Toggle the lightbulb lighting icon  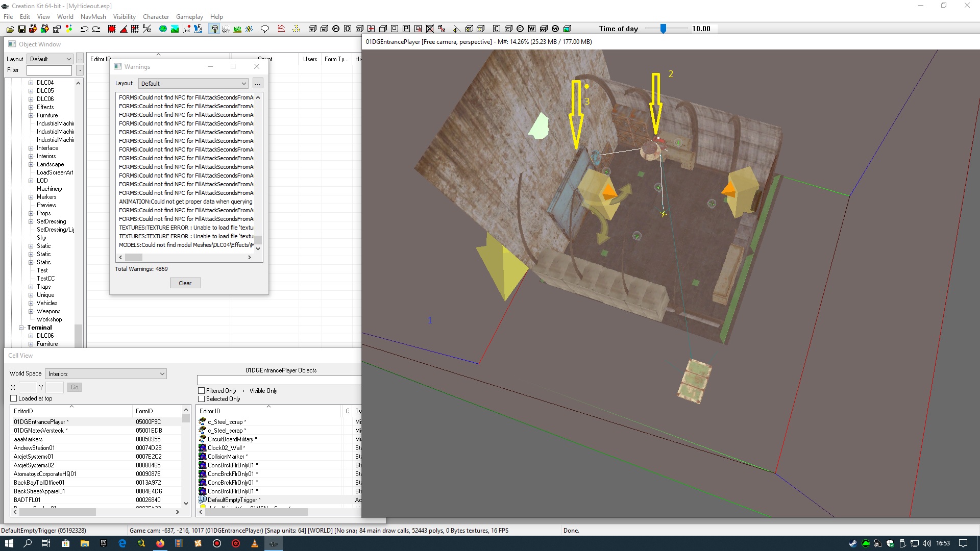pos(215,29)
